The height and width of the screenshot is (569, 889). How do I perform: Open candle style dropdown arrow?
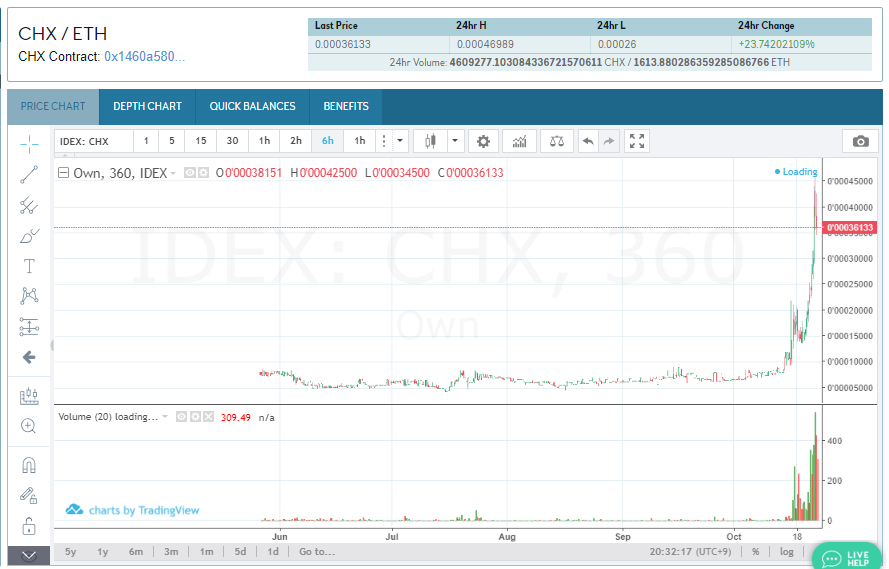pos(455,141)
